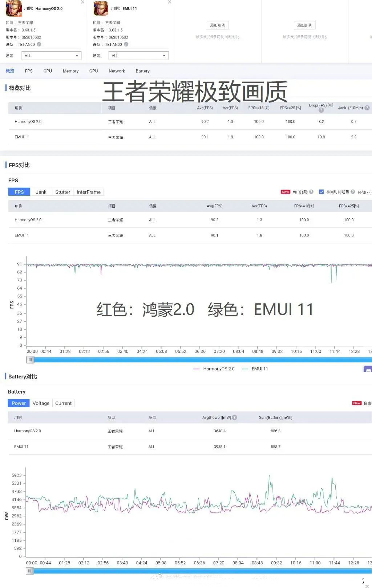Click the blue feedback chat icon

(x=368, y=370)
